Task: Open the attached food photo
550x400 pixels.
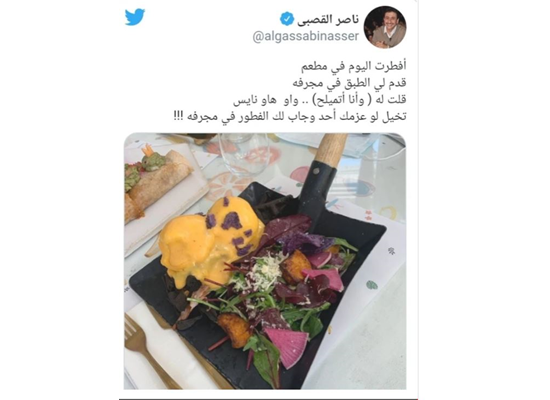Action: pos(265,261)
